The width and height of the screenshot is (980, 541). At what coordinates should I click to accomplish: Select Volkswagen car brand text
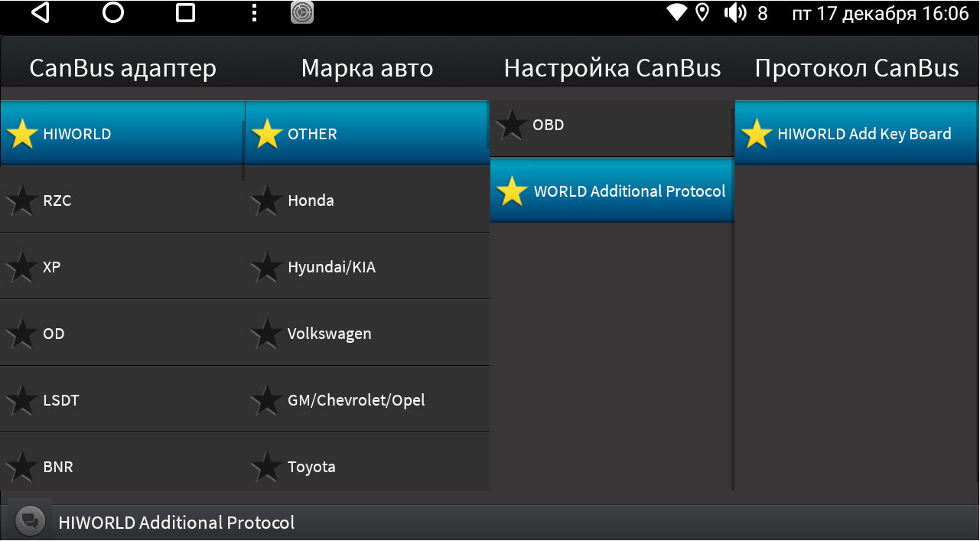(330, 334)
